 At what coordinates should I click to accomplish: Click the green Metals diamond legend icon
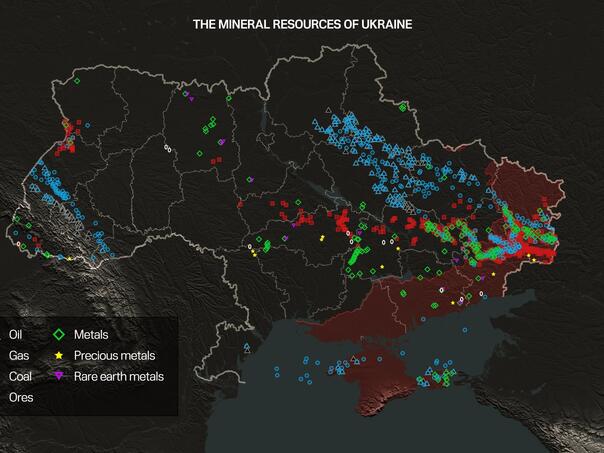59,335
